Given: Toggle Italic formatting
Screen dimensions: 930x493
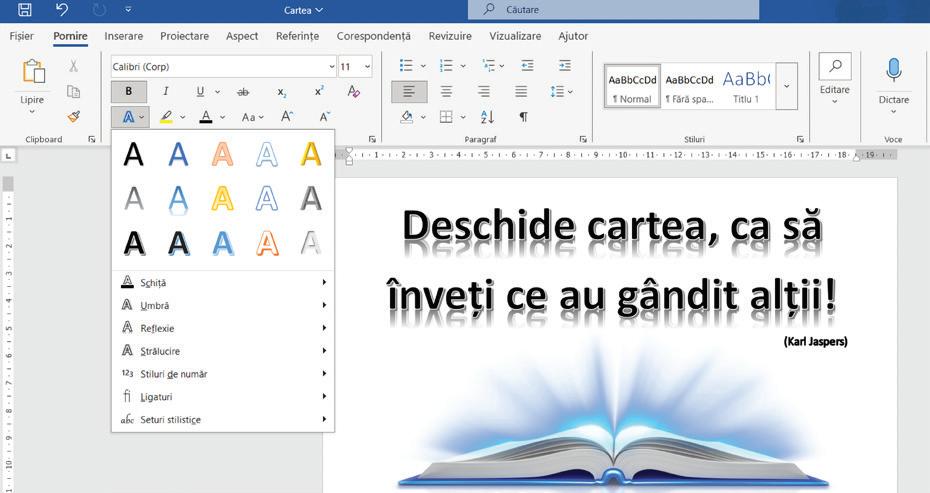Looking at the screenshot, I should click(165, 91).
